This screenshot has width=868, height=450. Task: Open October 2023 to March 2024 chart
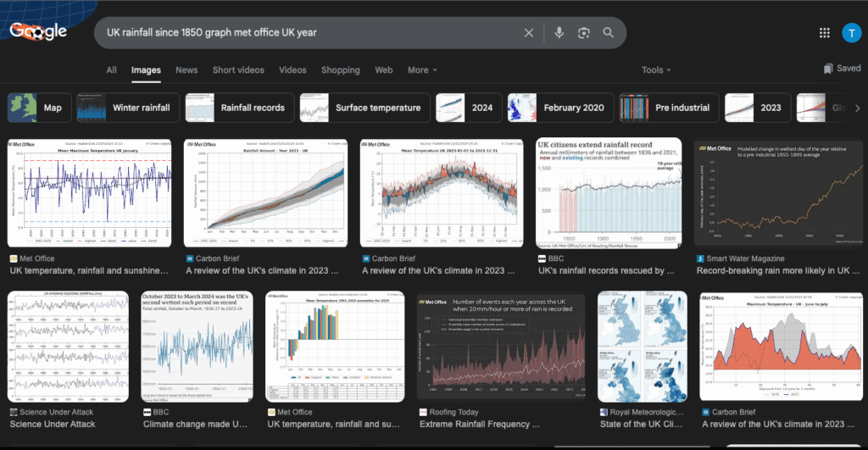(197, 347)
